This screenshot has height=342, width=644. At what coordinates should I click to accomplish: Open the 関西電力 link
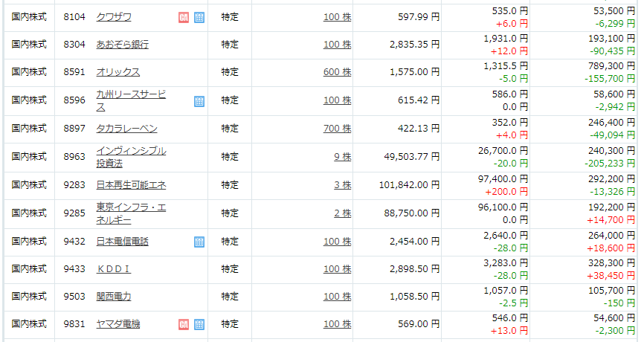click(x=113, y=297)
